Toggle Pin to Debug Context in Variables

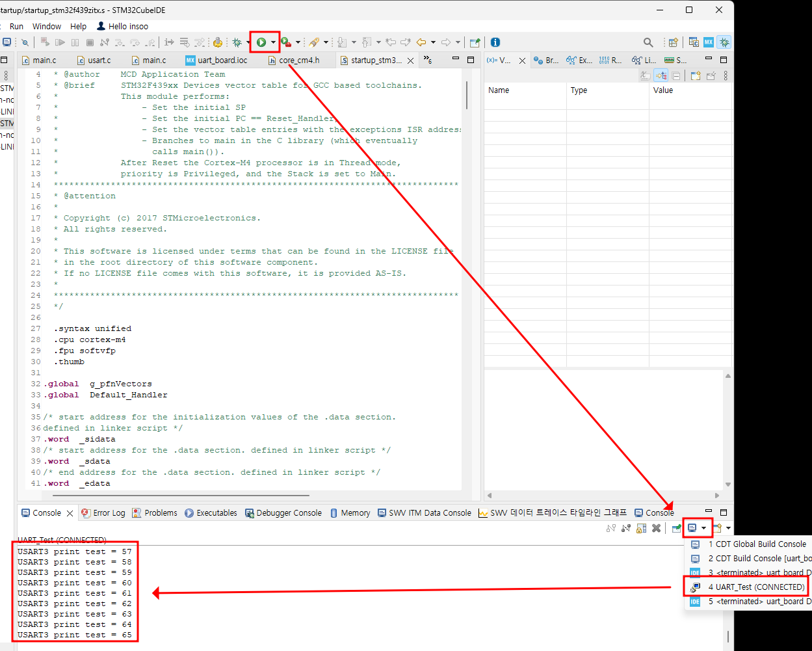[x=711, y=75]
